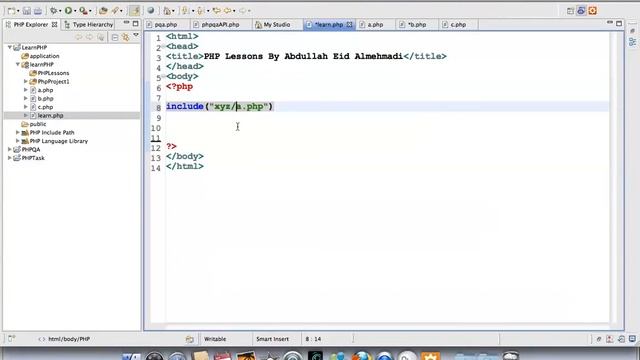Viewport: 640px width, 360px height.
Task: Click the green Run toolbar icon
Action: pyautogui.click(x=68, y=11)
